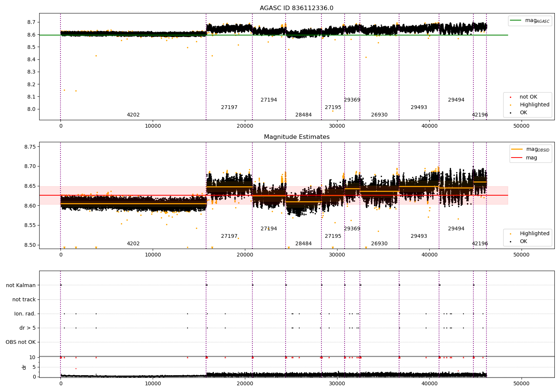Image resolution: width=560 pixels, height=392 pixels.
Task: Click obsid label 27194 in the top plot
Action: tap(269, 100)
